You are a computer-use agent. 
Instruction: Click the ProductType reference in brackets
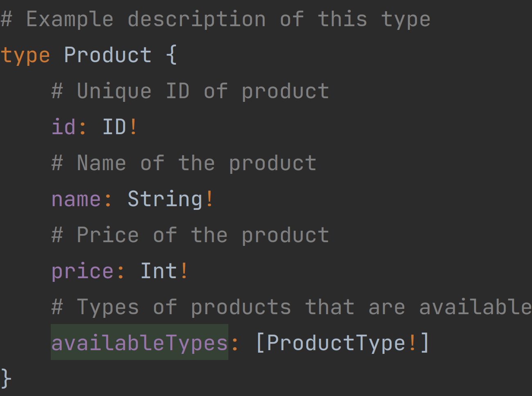[x=336, y=343]
